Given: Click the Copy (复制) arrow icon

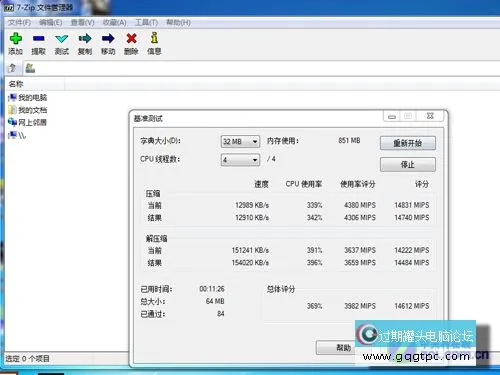Looking at the screenshot, I should pos(85,39).
